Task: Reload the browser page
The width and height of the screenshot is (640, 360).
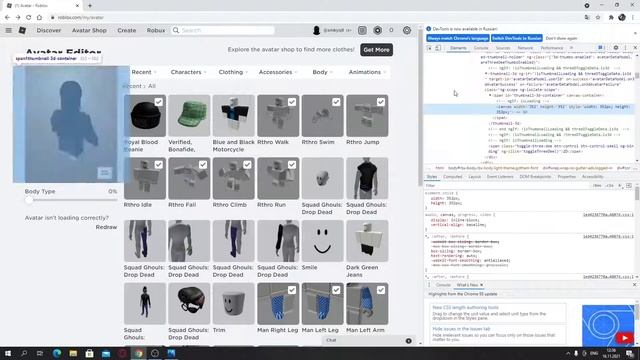Action: 29,18
